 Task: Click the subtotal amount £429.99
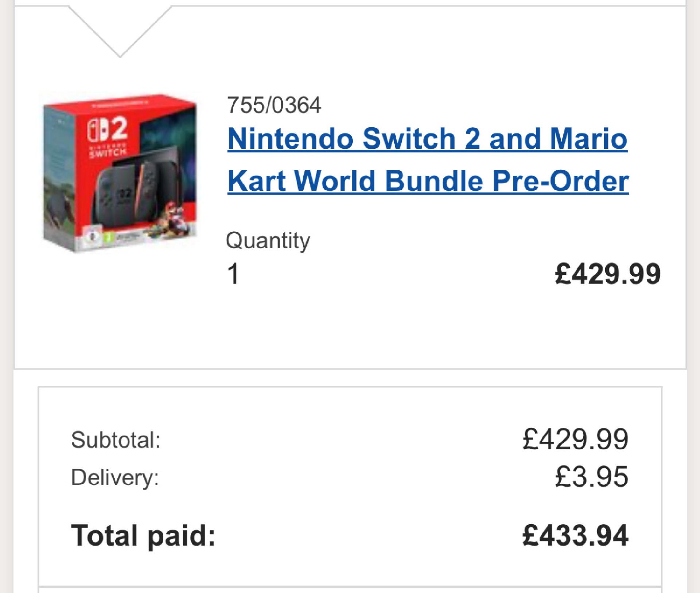pos(576,439)
